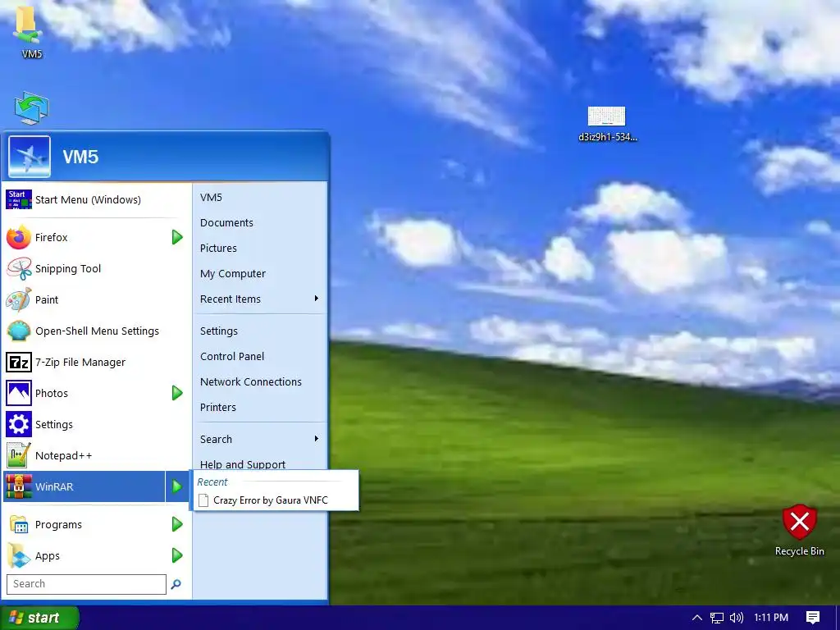
Task: Open Help and Support
Action: click(260, 463)
